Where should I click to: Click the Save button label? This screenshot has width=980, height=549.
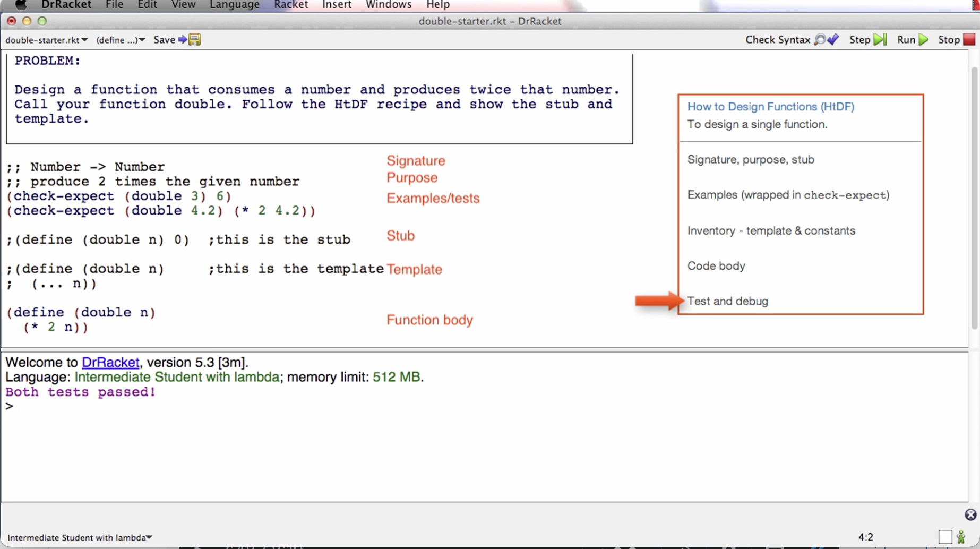pyautogui.click(x=164, y=39)
